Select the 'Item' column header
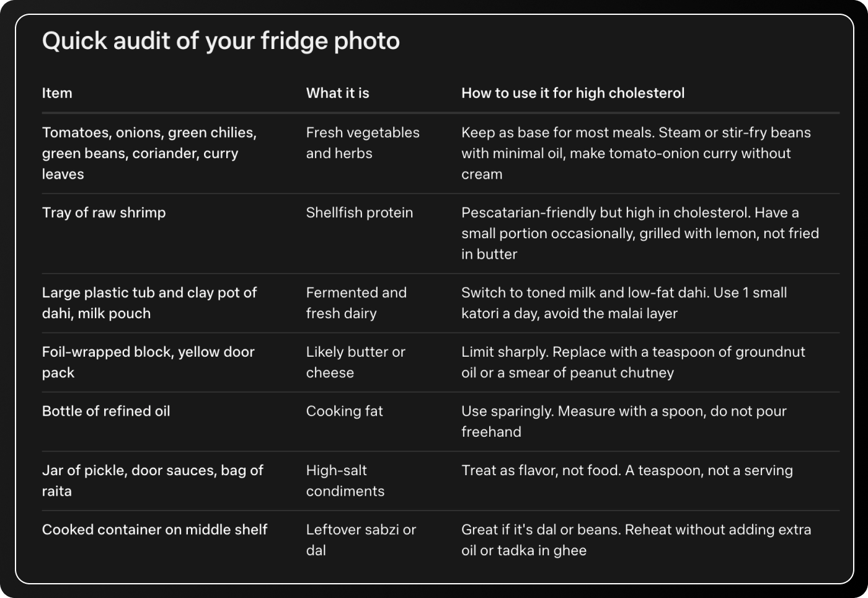This screenshot has height=598, width=868. tap(57, 93)
